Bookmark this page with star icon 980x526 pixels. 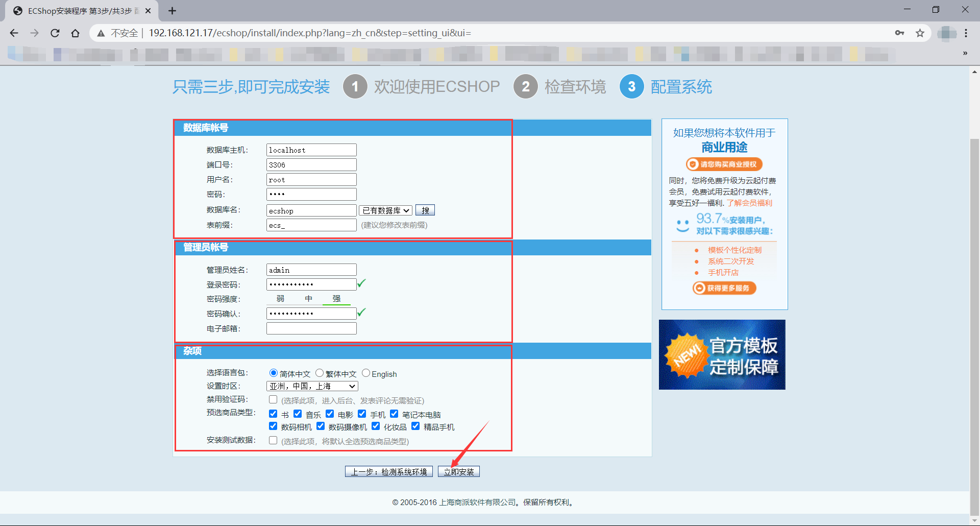point(920,33)
